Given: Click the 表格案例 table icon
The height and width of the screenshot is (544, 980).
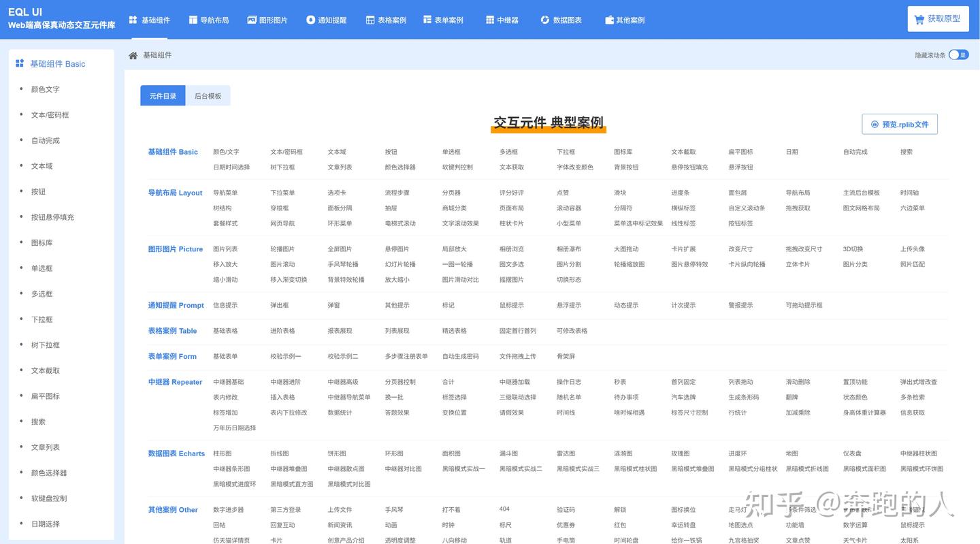Looking at the screenshot, I should pos(370,20).
